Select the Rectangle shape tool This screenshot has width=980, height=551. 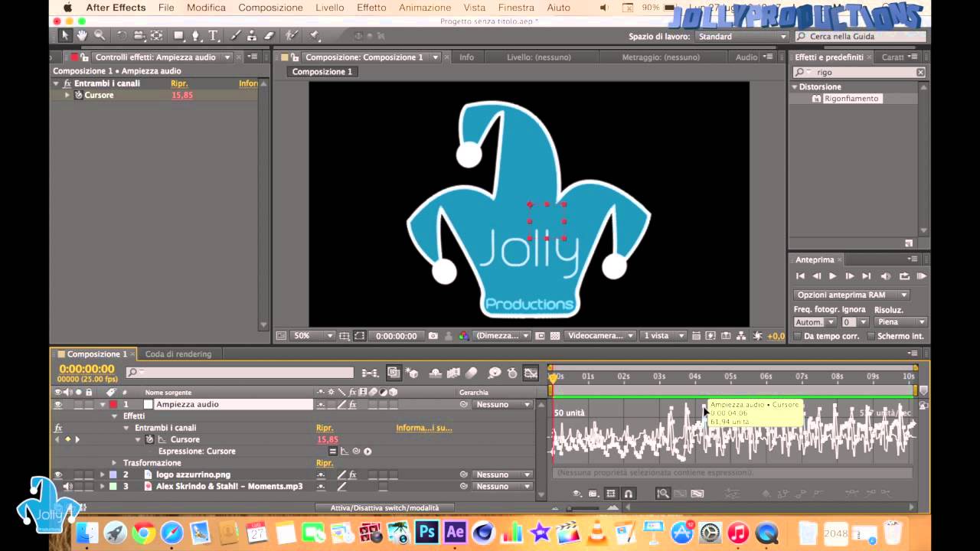(179, 35)
